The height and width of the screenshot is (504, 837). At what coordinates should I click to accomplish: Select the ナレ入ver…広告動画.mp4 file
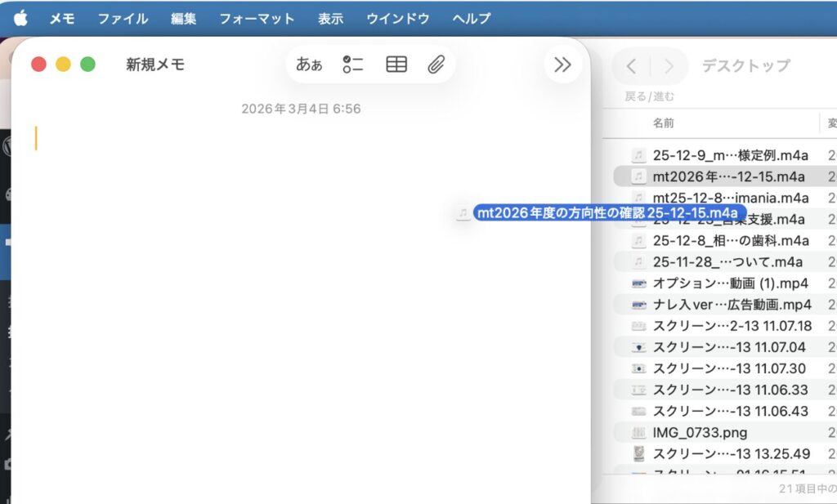pos(732,305)
